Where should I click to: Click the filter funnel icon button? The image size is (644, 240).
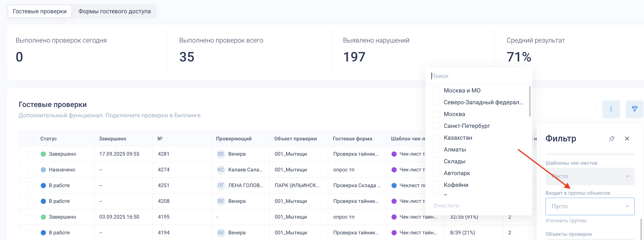click(x=634, y=109)
